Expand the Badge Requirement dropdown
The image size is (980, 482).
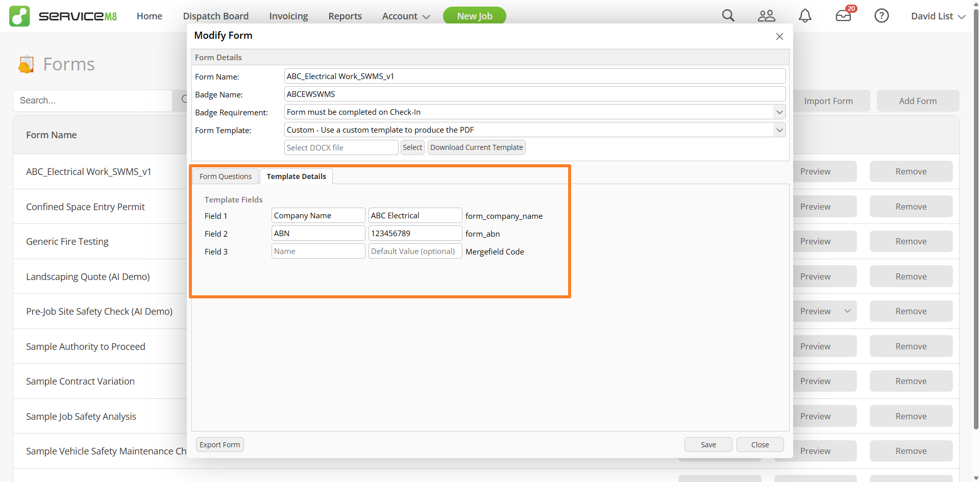click(x=779, y=112)
